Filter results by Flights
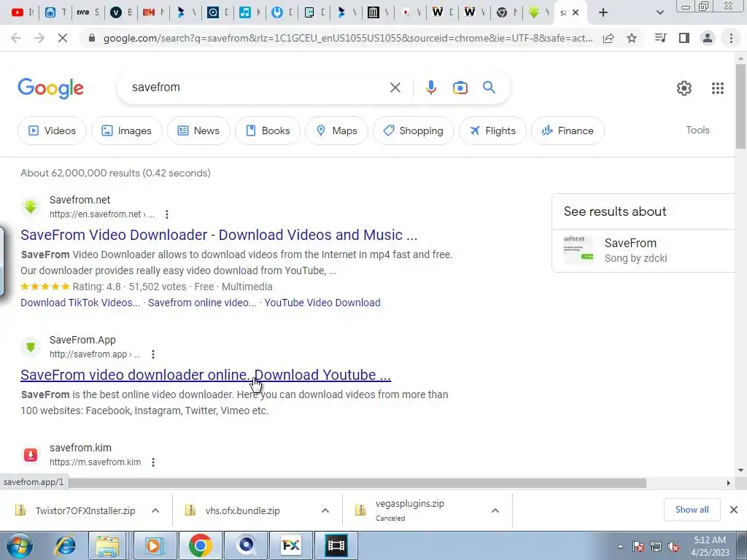The height and width of the screenshot is (560, 747). click(x=492, y=131)
